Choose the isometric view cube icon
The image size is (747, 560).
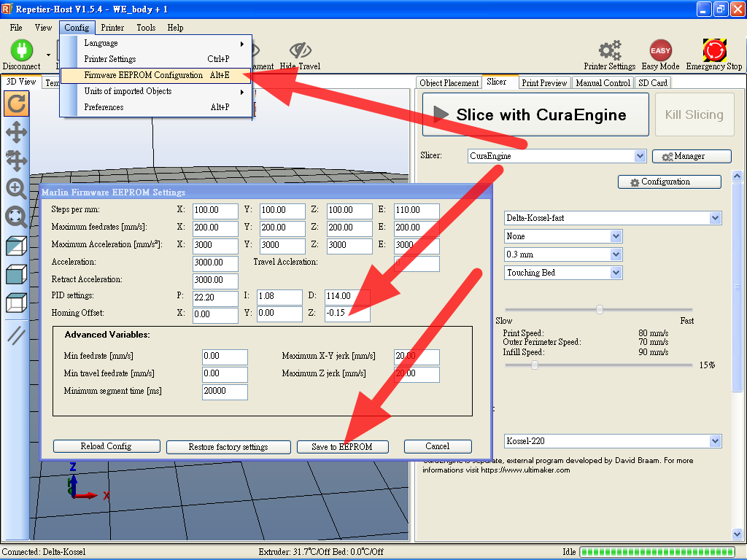click(x=16, y=246)
